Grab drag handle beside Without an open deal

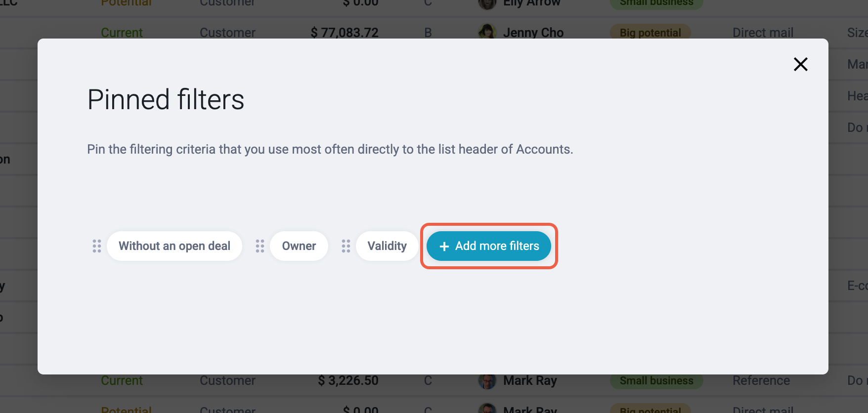coord(97,246)
